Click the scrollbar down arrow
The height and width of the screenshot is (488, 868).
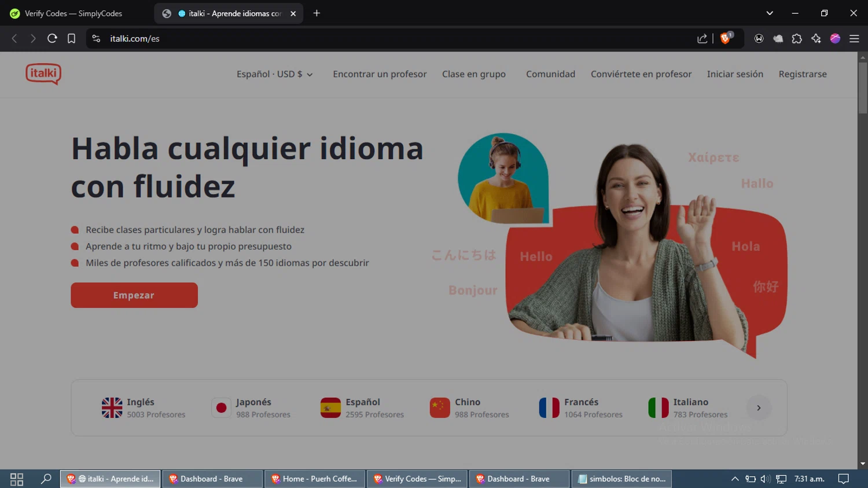click(x=863, y=464)
